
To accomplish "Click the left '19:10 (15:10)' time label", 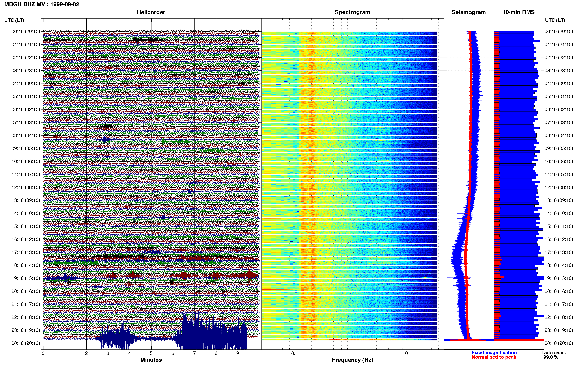I will (26, 278).
